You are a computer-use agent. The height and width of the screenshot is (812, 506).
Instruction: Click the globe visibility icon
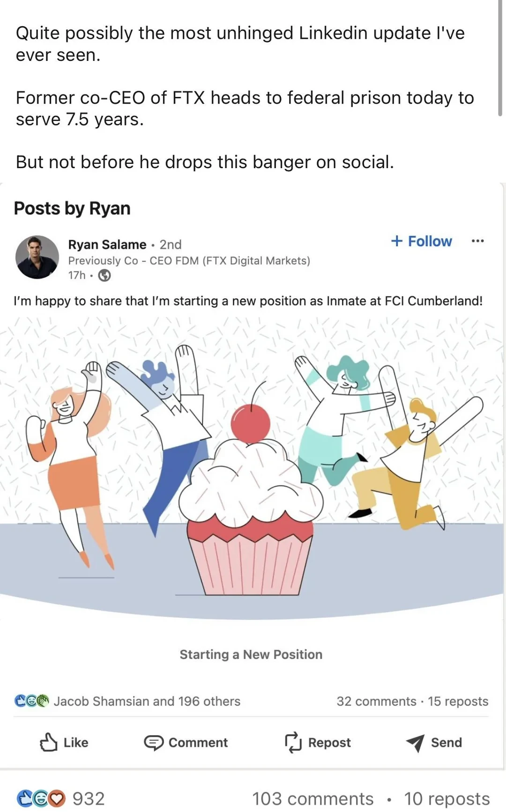[104, 275]
